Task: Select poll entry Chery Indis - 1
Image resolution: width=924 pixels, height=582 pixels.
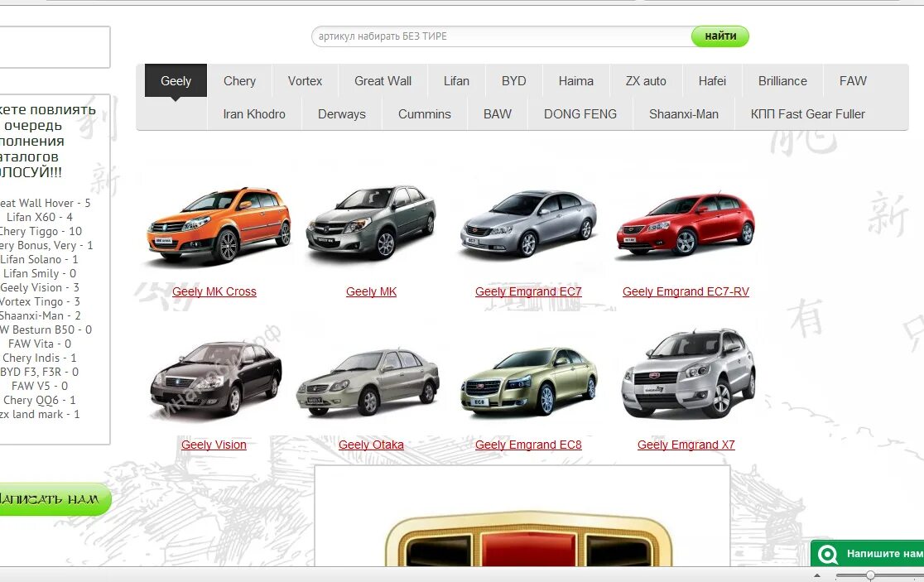Action: [x=40, y=358]
